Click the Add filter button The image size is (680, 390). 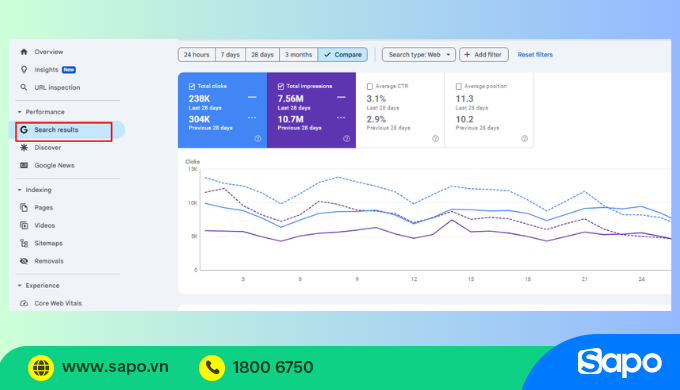[484, 55]
